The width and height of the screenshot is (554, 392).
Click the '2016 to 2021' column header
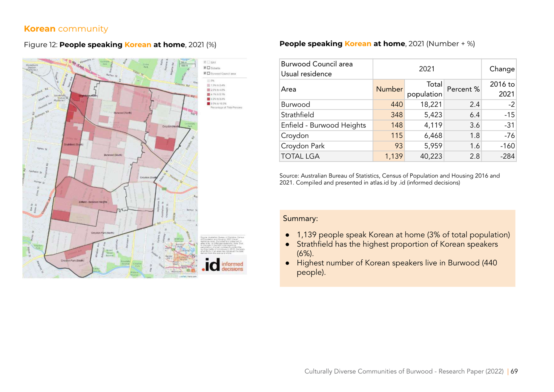(x=499, y=89)
